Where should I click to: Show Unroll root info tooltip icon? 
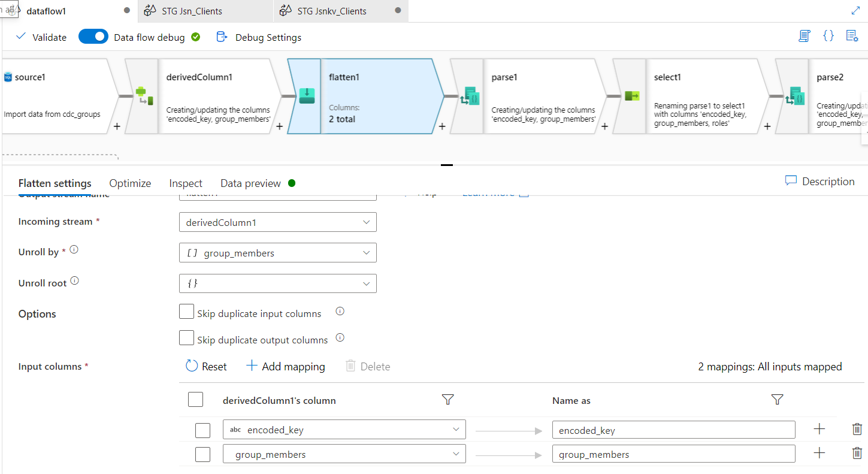pos(75,280)
